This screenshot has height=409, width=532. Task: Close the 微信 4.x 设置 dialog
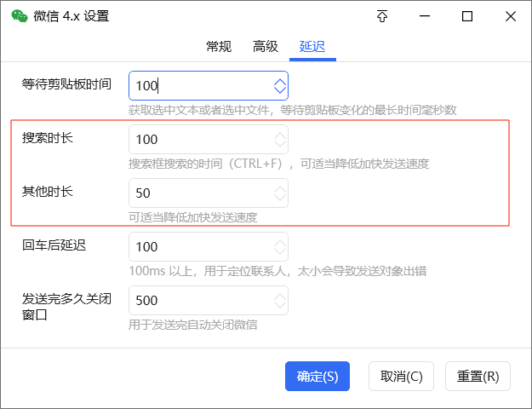[510, 16]
